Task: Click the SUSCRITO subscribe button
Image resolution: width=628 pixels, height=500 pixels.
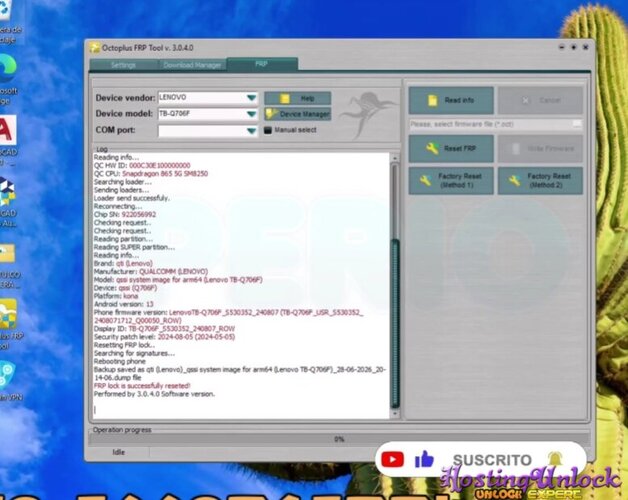Action: click(x=492, y=460)
